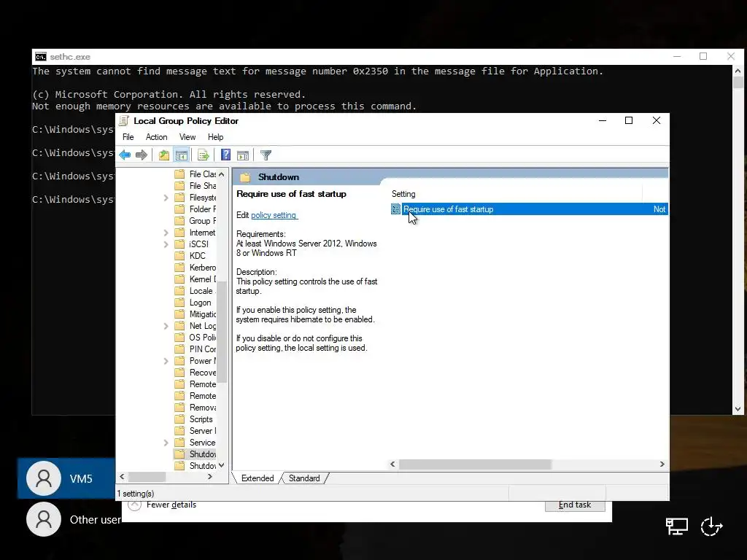The height and width of the screenshot is (560, 747).
Task: Open Ease of Access icon on login screen
Action: coord(712,526)
